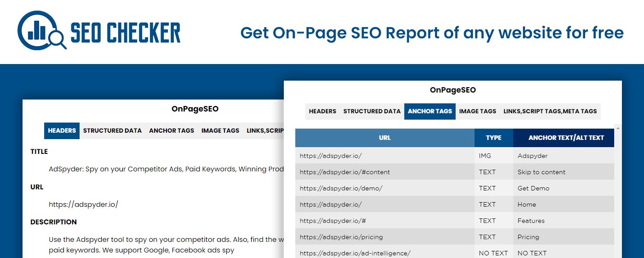
Task: Click https://adspyder.io/pricing URL cell
Action: 385,237
